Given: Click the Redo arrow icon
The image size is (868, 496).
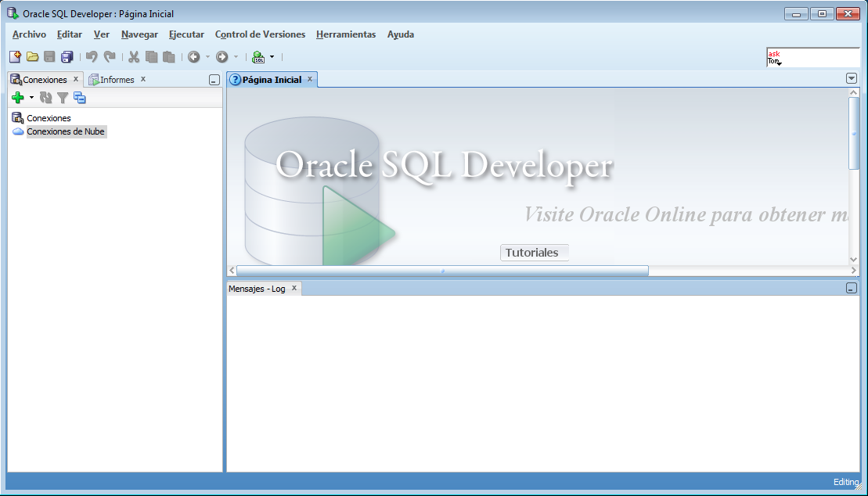Looking at the screenshot, I should coord(110,56).
